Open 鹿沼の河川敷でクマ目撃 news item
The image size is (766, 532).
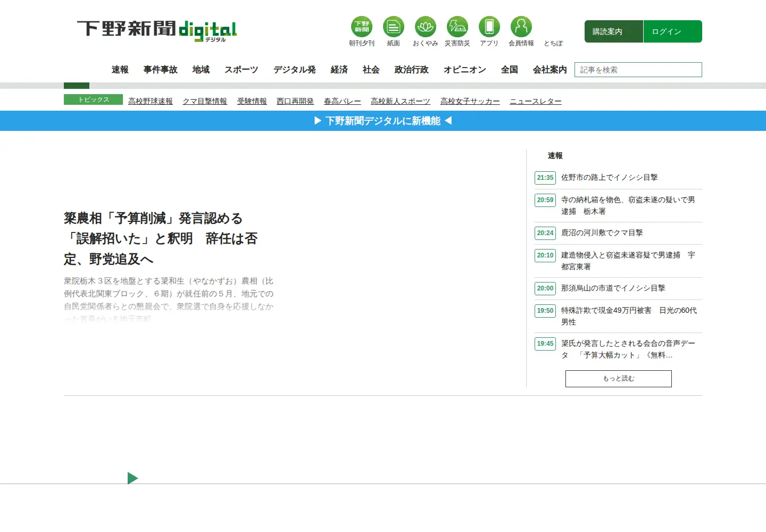tap(602, 233)
